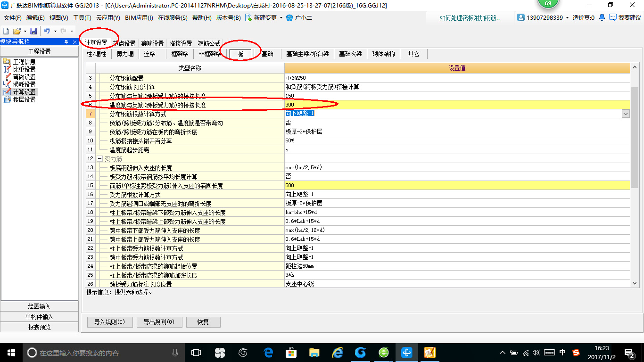This screenshot has width=644, height=362.
Task: Select the 框架梁 component tab
Action: [x=180, y=54]
